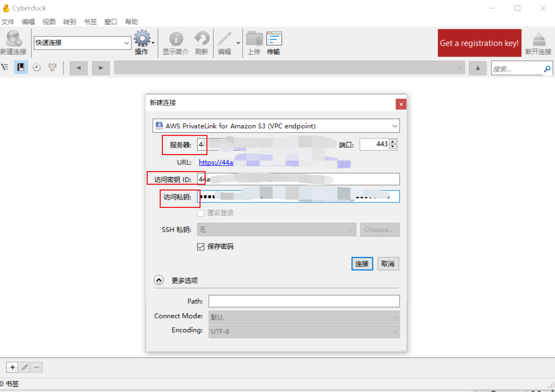Click the navigate back arrow button
This screenshot has width=555, height=392.
tap(79, 68)
